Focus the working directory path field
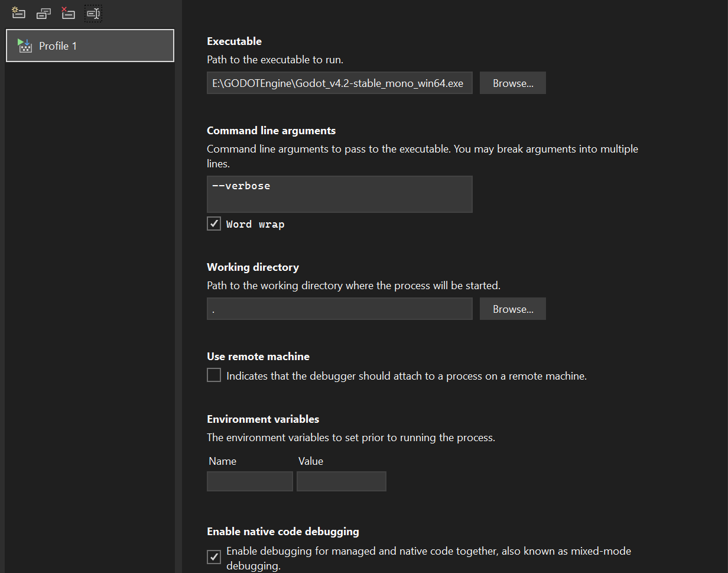 point(339,308)
